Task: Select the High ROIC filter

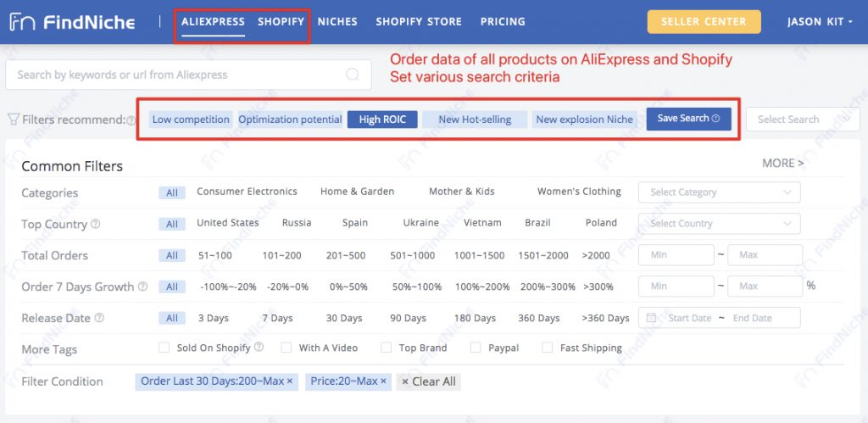Action: tap(382, 120)
